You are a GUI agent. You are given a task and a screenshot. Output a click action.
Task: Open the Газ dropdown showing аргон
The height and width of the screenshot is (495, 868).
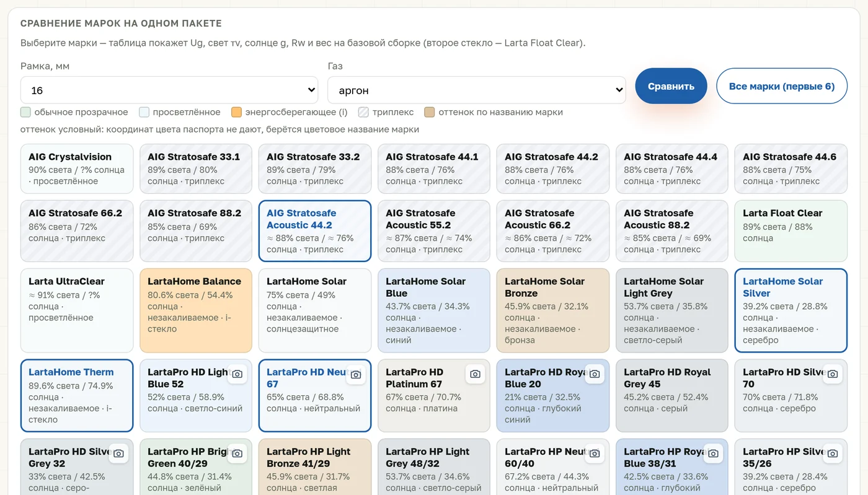(x=477, y=90)
